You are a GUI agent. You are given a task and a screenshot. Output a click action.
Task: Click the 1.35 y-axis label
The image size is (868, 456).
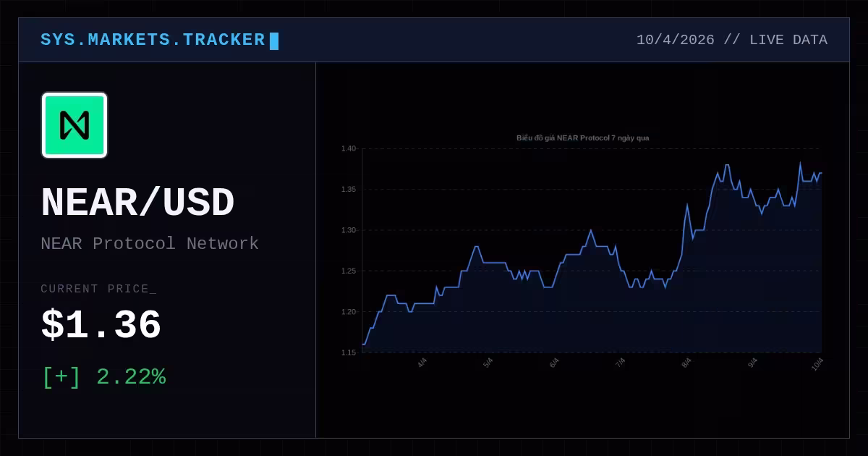[x=349, y=190]
